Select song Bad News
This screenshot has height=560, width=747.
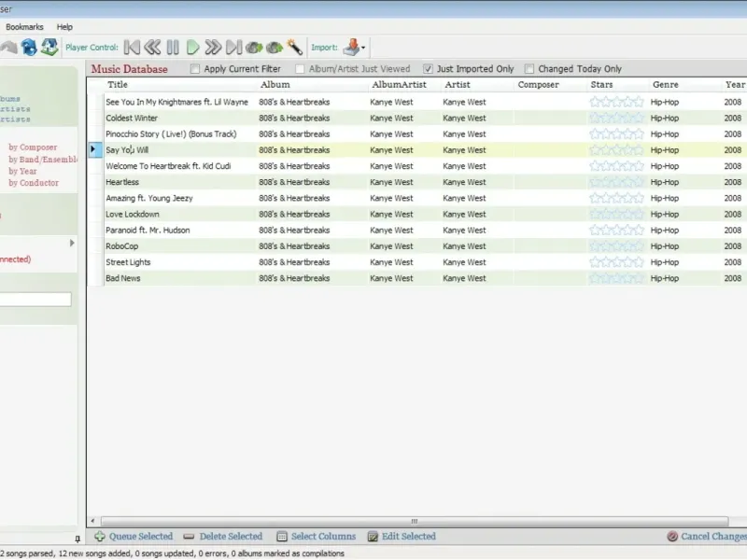[x=123, y=278]
